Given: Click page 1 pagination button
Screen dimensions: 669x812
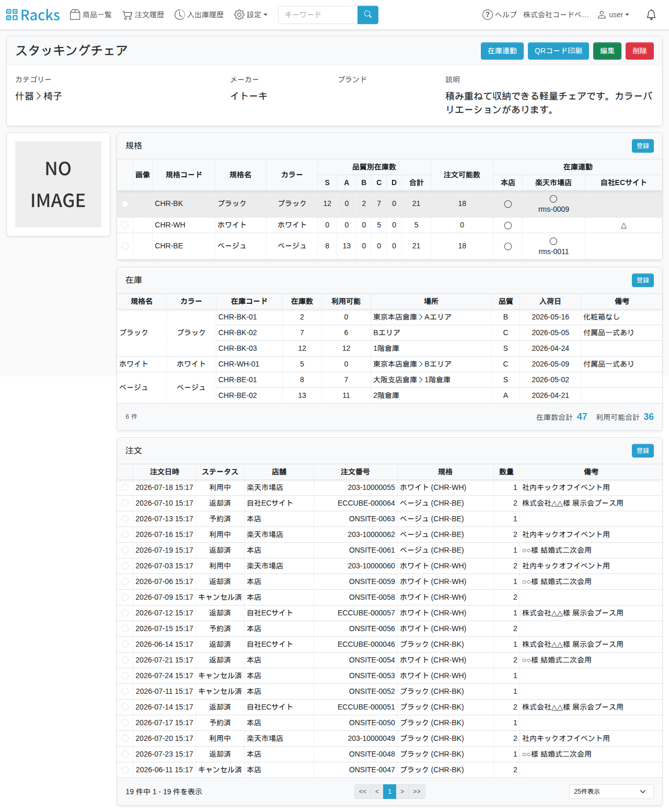Looking at the screenshot, I should (x=389, y=792).
